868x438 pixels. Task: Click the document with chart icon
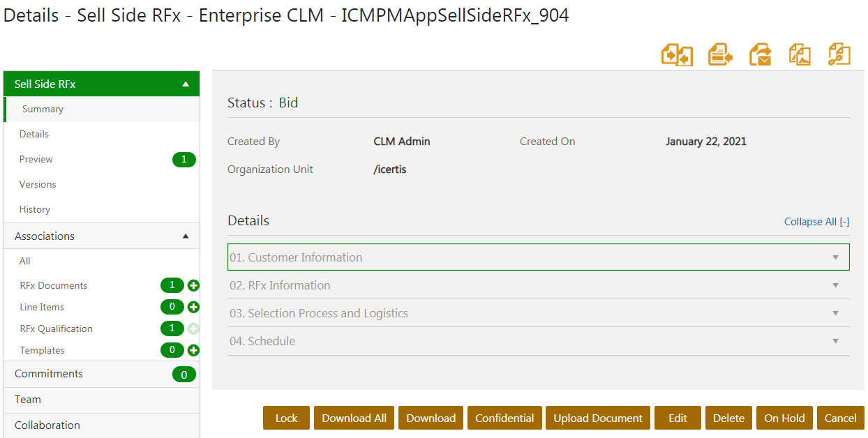click(x=800, y=54)
